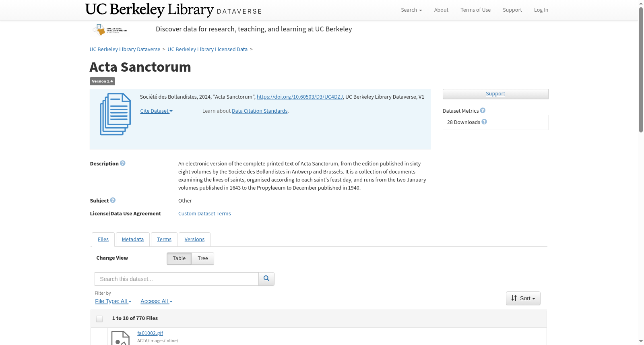The image size is (644, 345).
Task: Click the 28 Downloads help icon
Action: pyautogui.click(x=484, y=122)
